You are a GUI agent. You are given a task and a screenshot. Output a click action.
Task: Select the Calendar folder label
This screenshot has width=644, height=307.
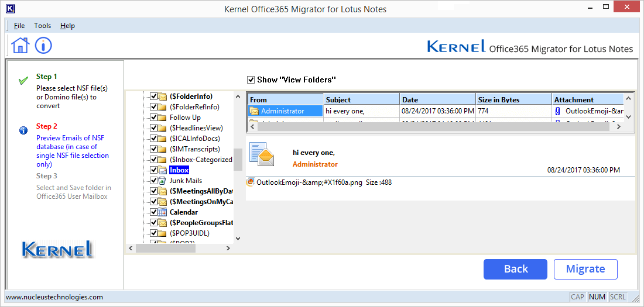[184, 212]
